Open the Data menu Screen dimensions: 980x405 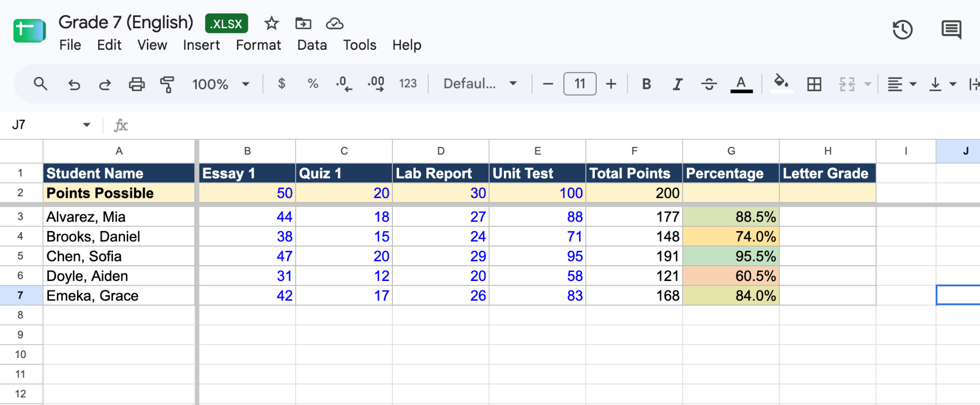(x=312, y=45)
